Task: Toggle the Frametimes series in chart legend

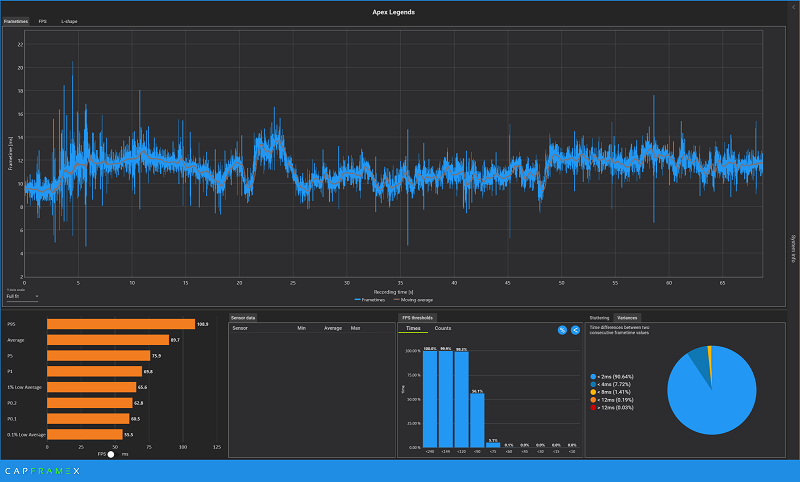Action: coord(370,298)
